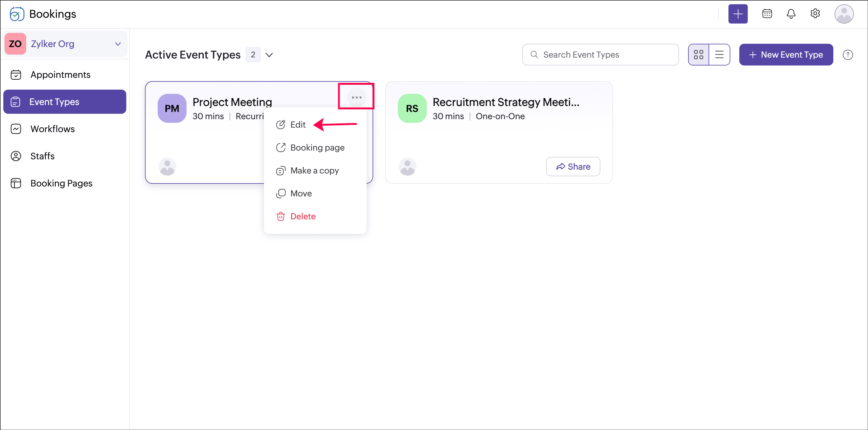Open settings gear icon

point(815,14)
